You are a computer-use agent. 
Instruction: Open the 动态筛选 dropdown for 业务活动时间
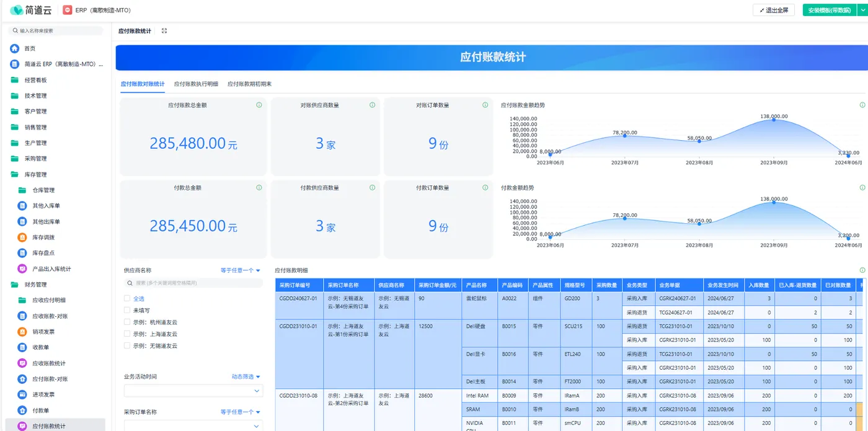point(246,376)
